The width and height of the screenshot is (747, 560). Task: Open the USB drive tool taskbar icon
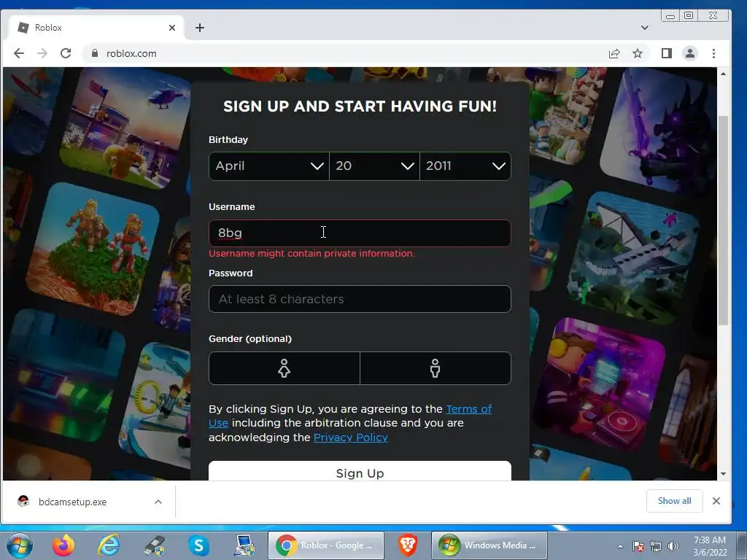coord(154,545)
